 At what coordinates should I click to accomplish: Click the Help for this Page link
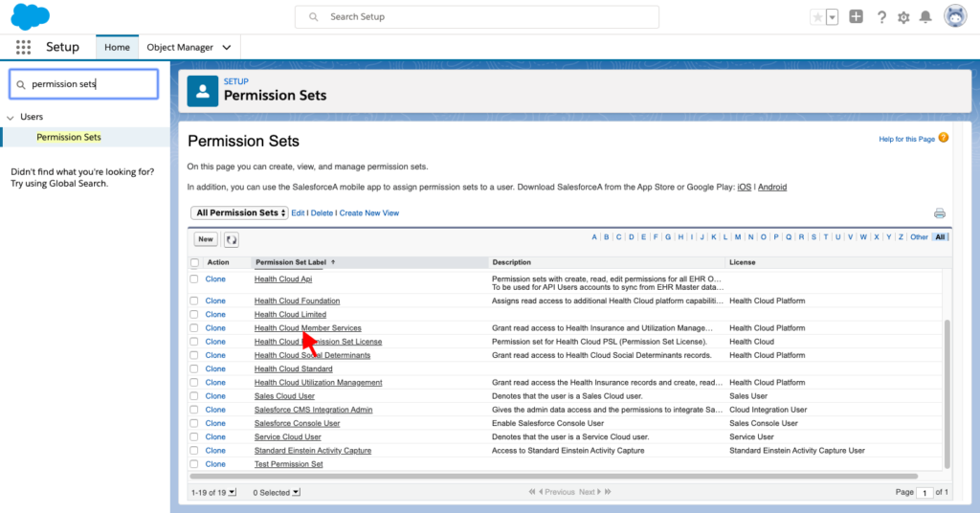click(x=906, y=139)
